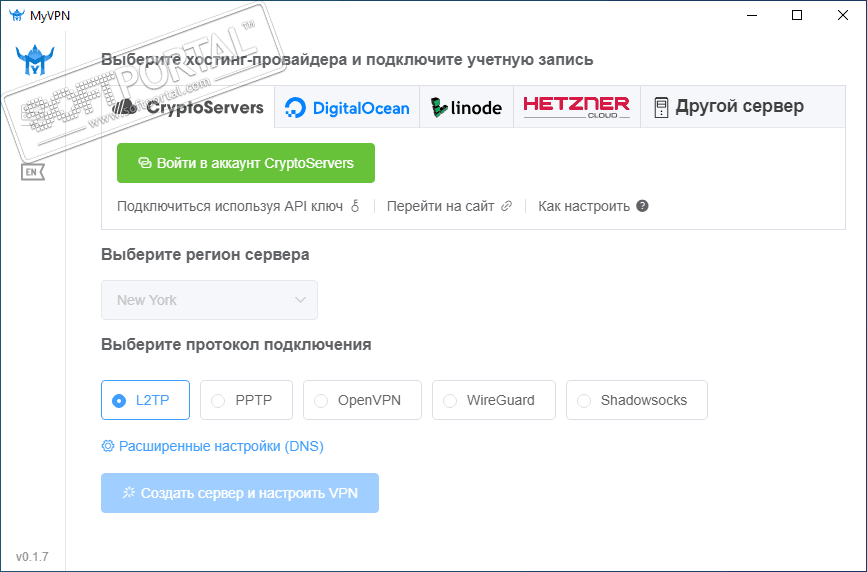867x572 pixels.
Task: Switch to the DigitalOcean provider tab
Action: 347,108
